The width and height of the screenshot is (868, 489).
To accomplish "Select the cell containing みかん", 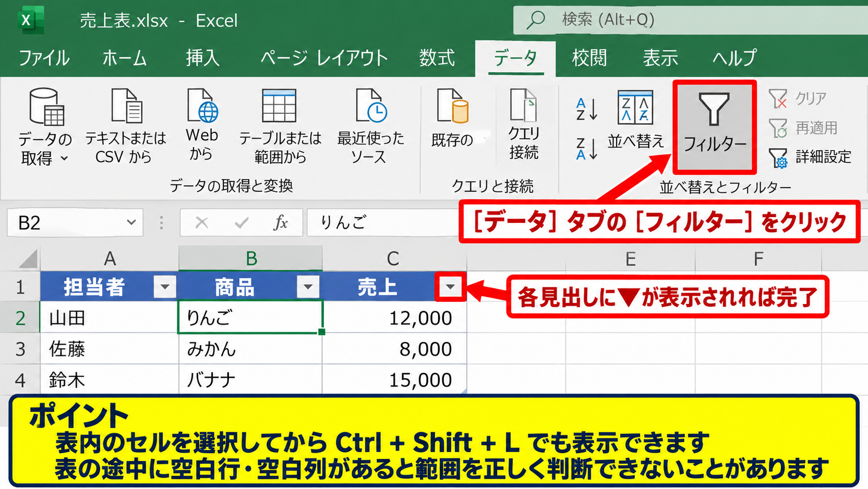I will tap(250, 349).
